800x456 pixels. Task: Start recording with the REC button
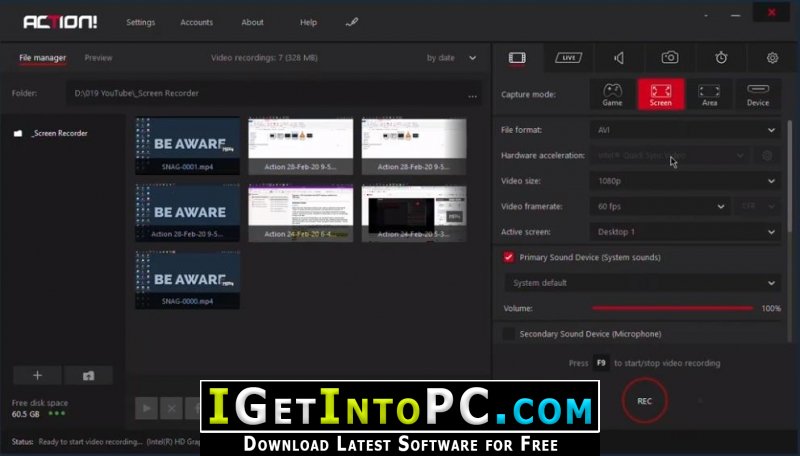tap(644, 401)
